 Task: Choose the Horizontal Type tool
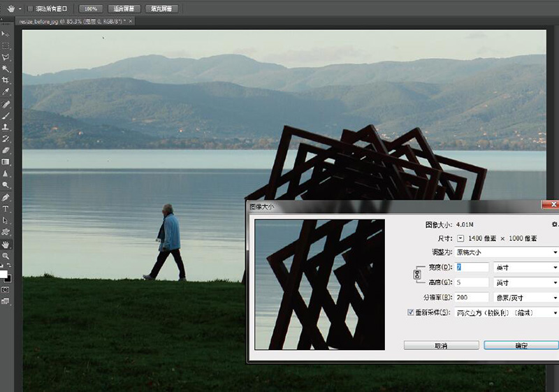tap(6, 209)
